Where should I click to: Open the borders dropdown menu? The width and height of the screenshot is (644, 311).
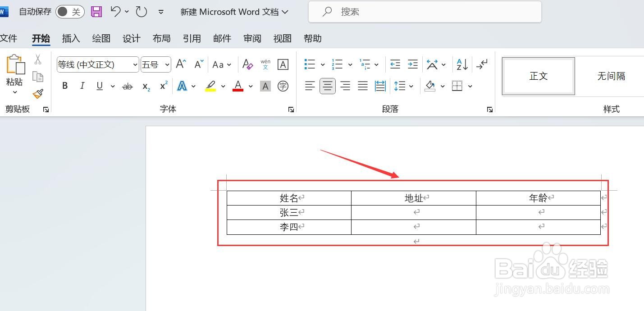click(x=470, y=86)
